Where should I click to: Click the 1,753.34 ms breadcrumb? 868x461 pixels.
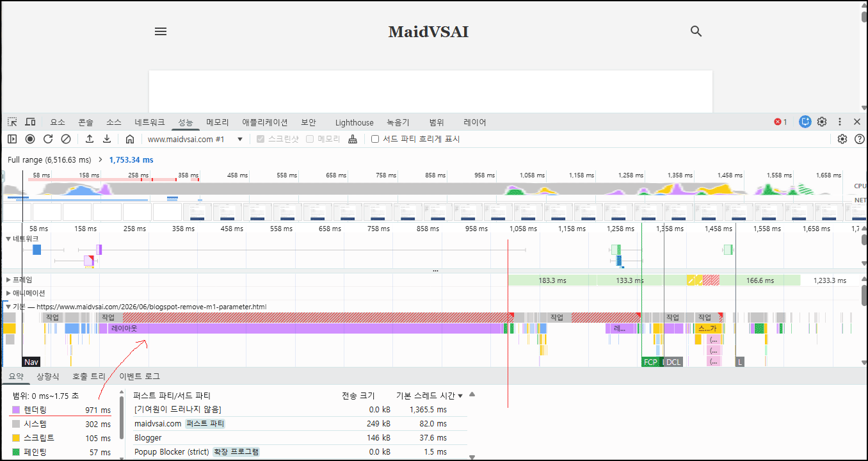pyautogui.click(x=131, y=159)
